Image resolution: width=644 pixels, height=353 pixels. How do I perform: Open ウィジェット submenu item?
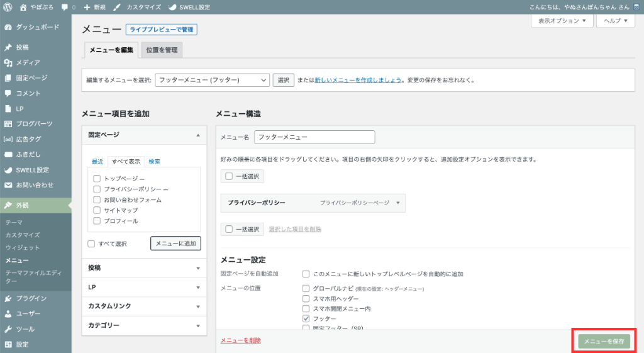[x=23, y=248]
